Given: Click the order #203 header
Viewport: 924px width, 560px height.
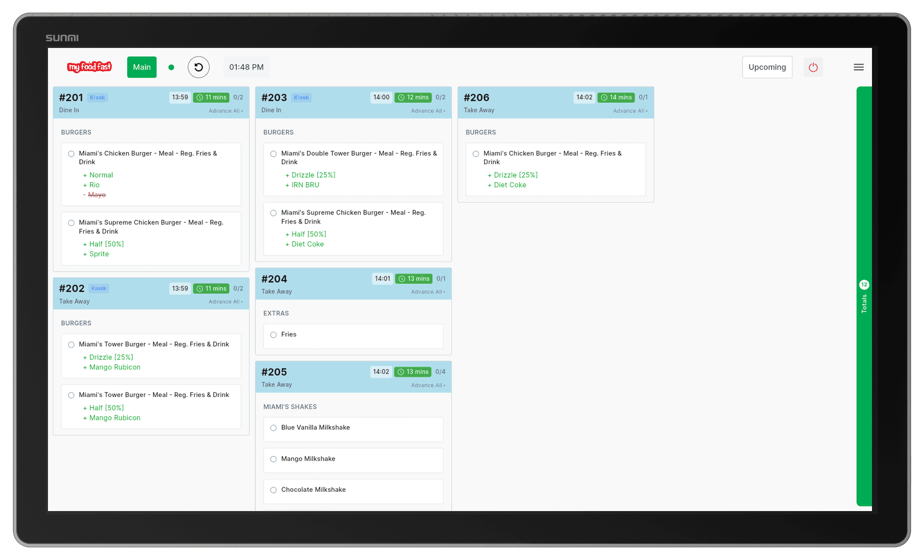Looking at the screenshot, I should pos(353,102).
